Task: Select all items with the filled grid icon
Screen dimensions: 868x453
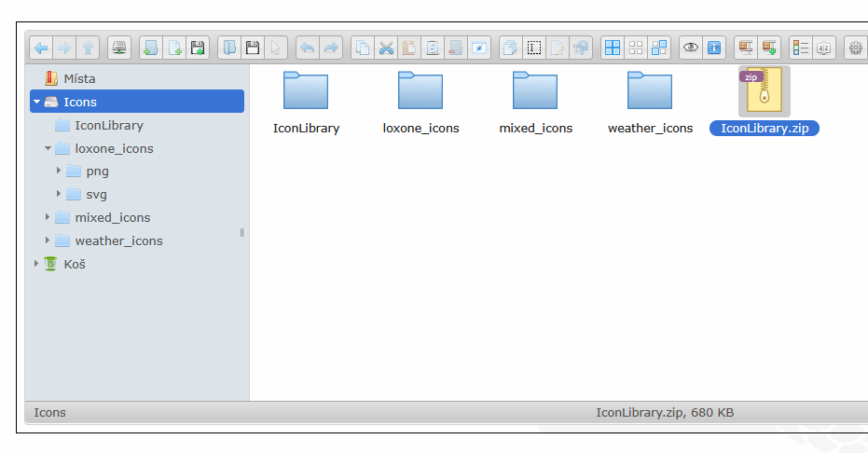Action: 613,48
